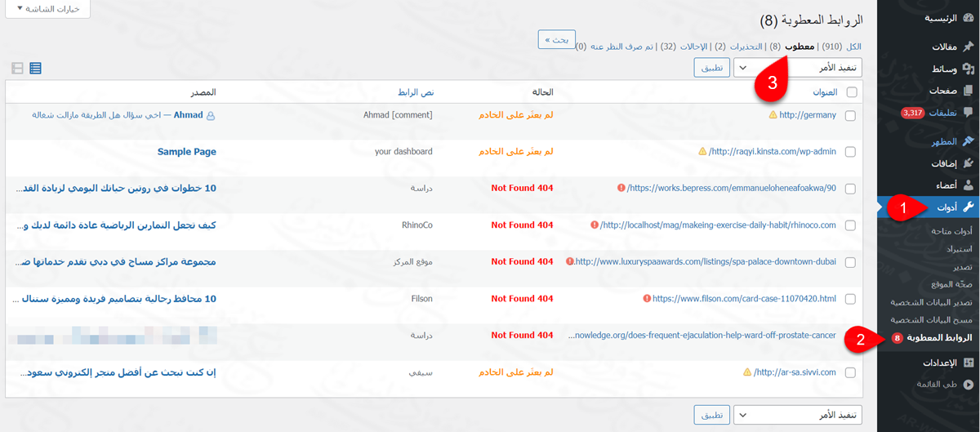This screenshot has width=980, height=432.
Task: Click the collapse menu (طي القائمة) icon
Action: [x=969, y=383]
